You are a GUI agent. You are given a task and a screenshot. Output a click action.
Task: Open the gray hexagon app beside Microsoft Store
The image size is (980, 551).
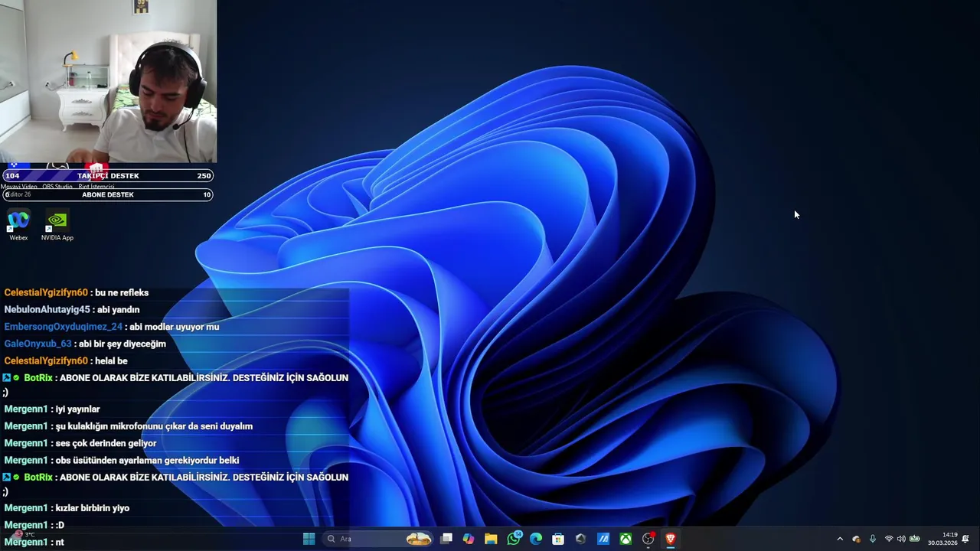pos(580,539)
